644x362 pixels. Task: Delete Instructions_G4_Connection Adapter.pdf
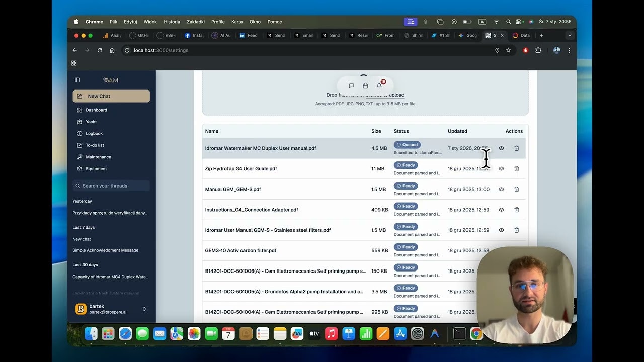click(x=516, y=210)
